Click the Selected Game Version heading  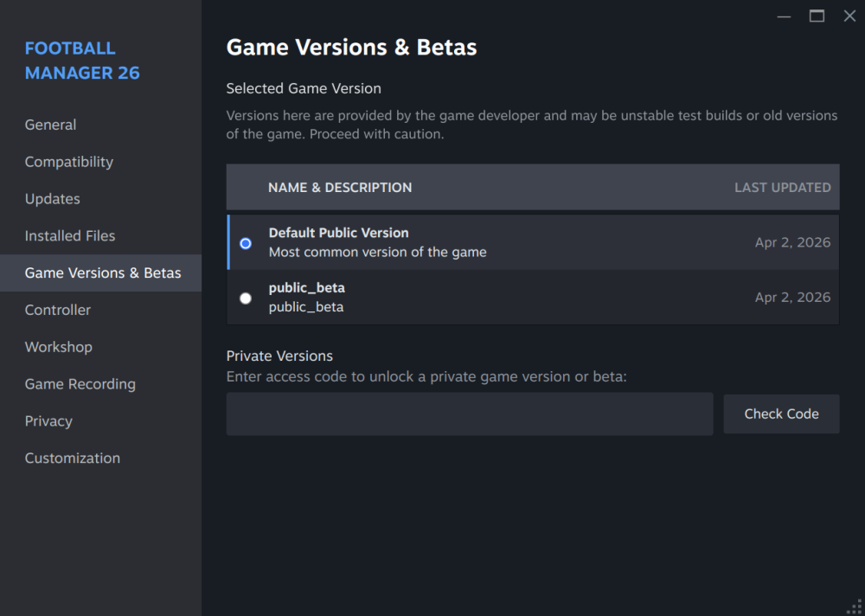coord(304,88)
